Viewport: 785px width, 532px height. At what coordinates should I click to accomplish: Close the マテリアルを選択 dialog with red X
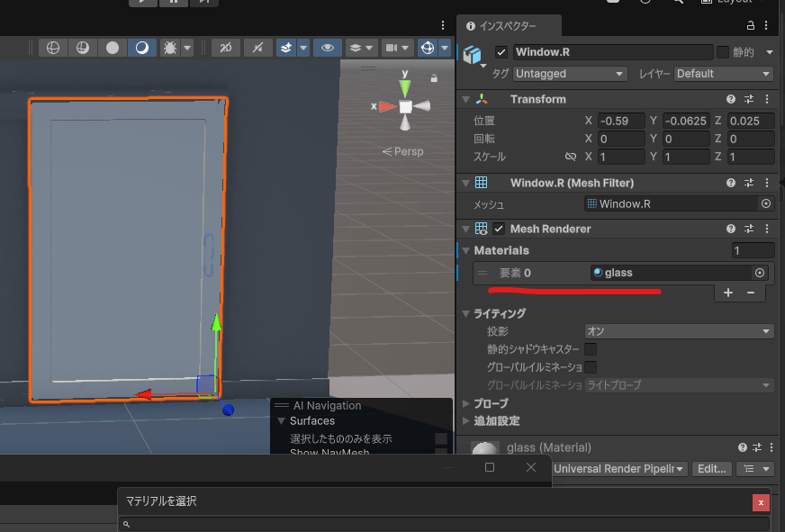pyautogui.click(x=761, y=502)
